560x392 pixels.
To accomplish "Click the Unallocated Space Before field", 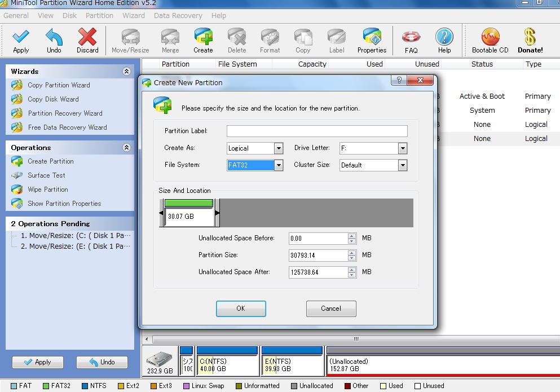I will point(319,239).
